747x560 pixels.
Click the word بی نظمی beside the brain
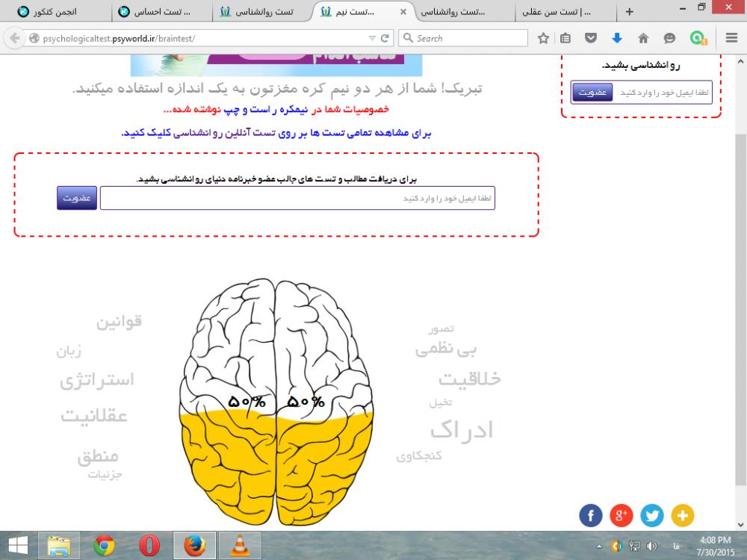pyautogui.click(x=445, y=349)
